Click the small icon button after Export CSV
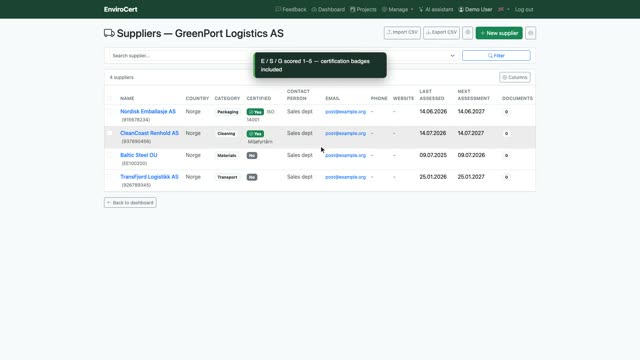Viewport: 640px width, 360px height. 468,33
